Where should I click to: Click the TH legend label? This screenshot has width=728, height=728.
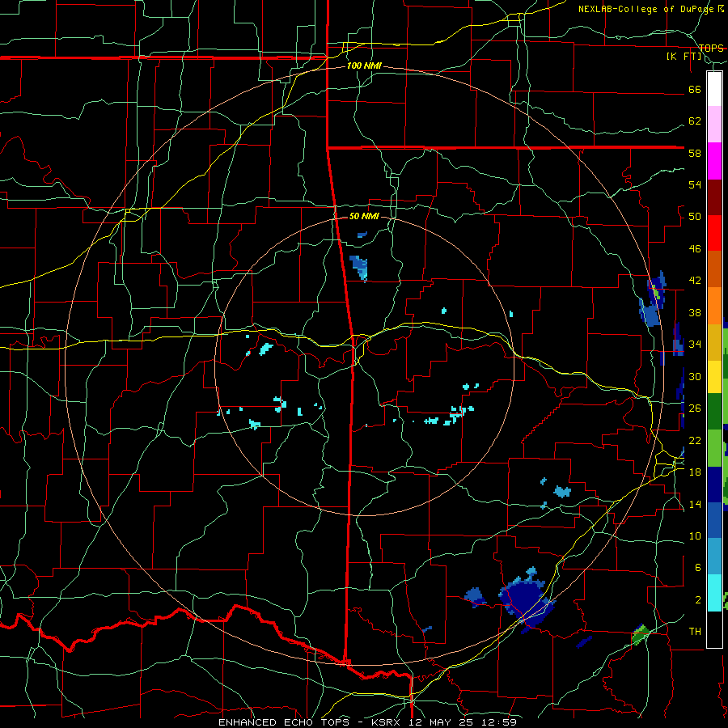coord(695,632)
